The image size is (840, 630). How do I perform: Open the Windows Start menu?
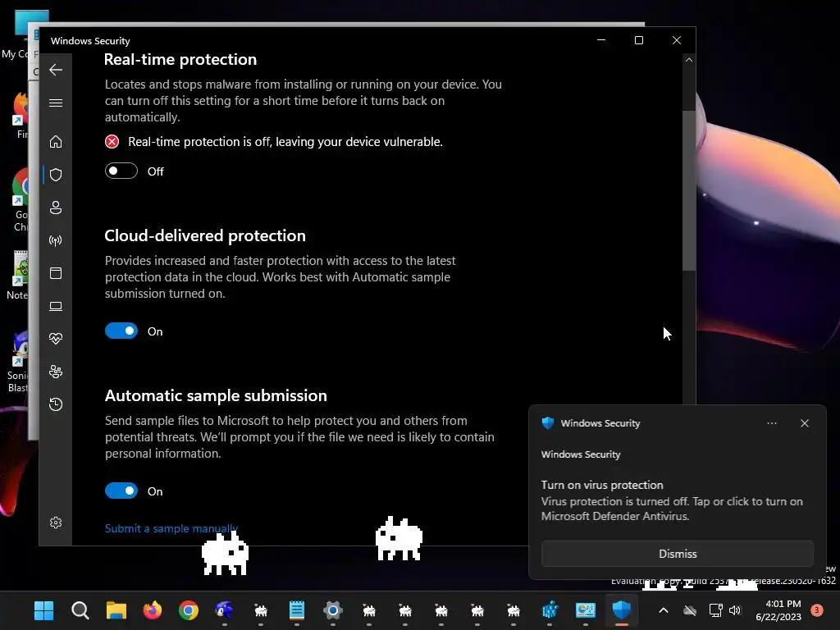pos(44,610)
